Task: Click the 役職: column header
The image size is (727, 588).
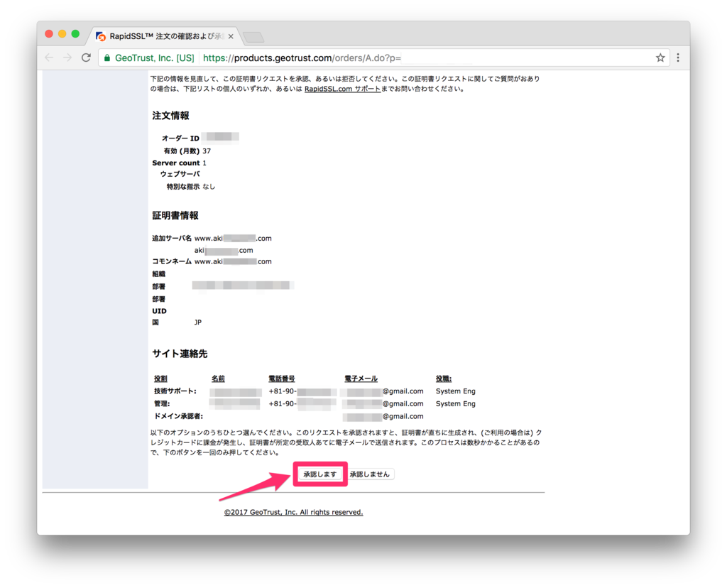Action: [x=443, y=379]
